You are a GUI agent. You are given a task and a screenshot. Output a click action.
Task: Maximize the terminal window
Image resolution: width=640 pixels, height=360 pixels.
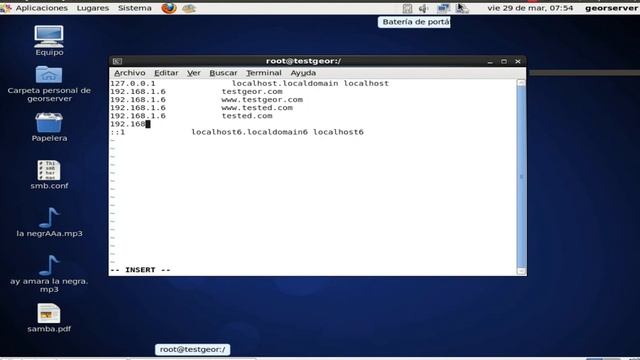(x=504, y=61)
